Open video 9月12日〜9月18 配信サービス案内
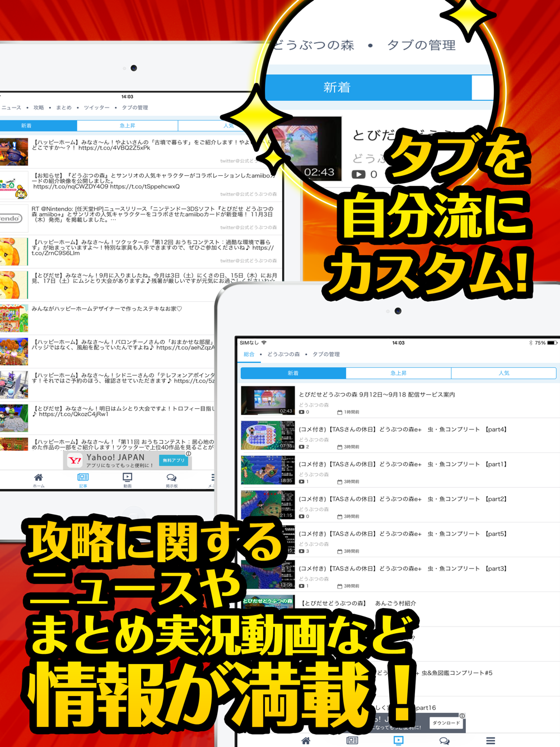 pyautogui.click(x=399, y=400)
